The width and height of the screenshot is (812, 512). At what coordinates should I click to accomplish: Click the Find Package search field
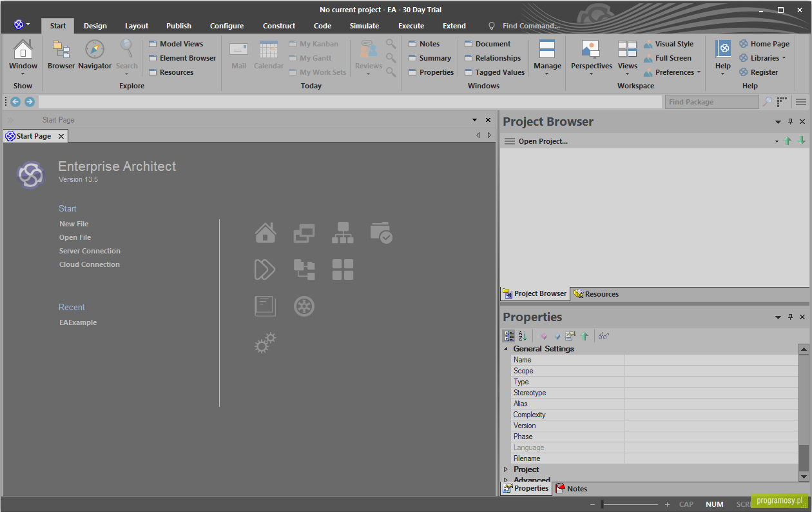coord(711,102)
